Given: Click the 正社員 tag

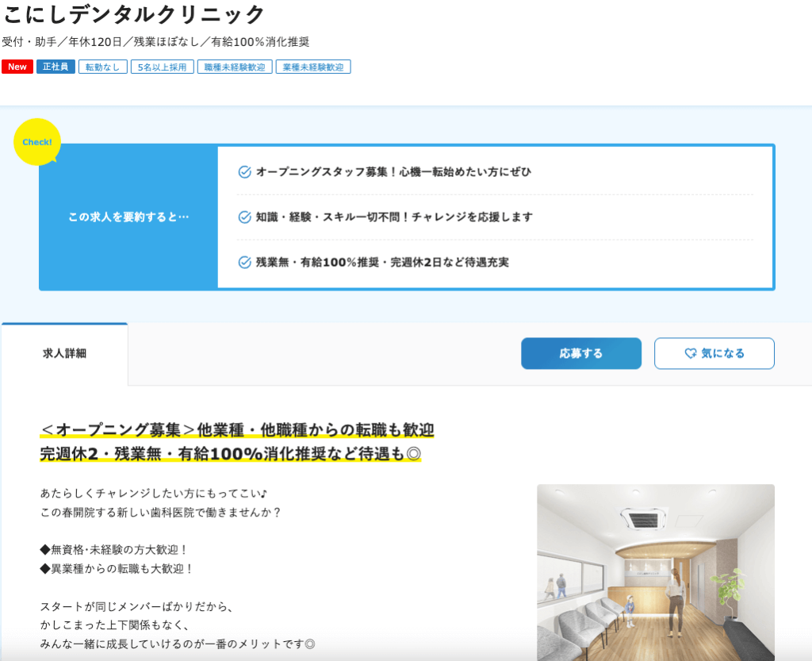Looking at the screenshot, I should (x=56, y=67).
